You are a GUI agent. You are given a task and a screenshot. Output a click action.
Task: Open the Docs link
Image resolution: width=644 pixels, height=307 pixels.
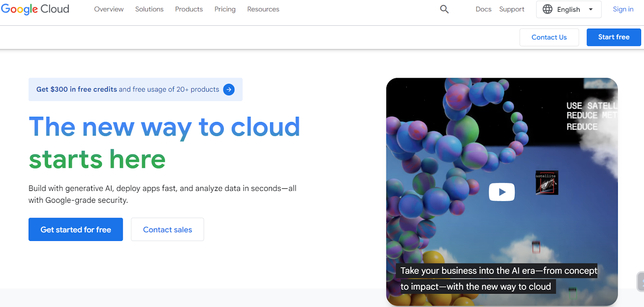483,9
